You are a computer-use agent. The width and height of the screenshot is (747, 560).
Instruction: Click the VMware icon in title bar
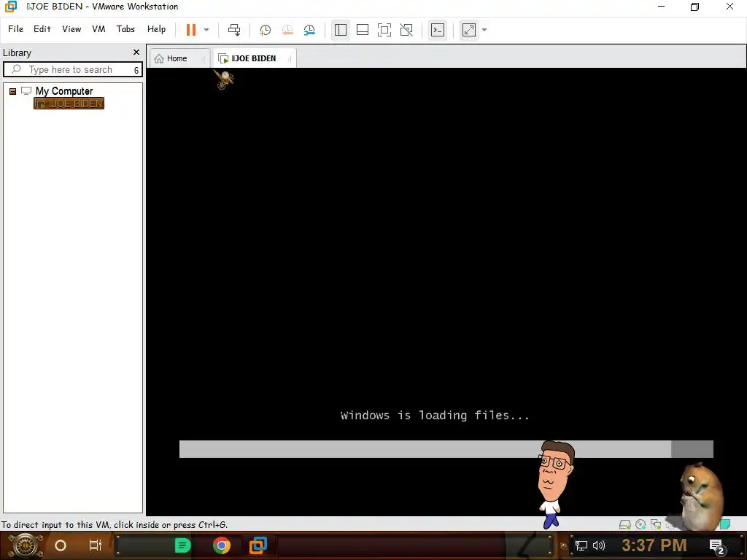click(10, 7)
